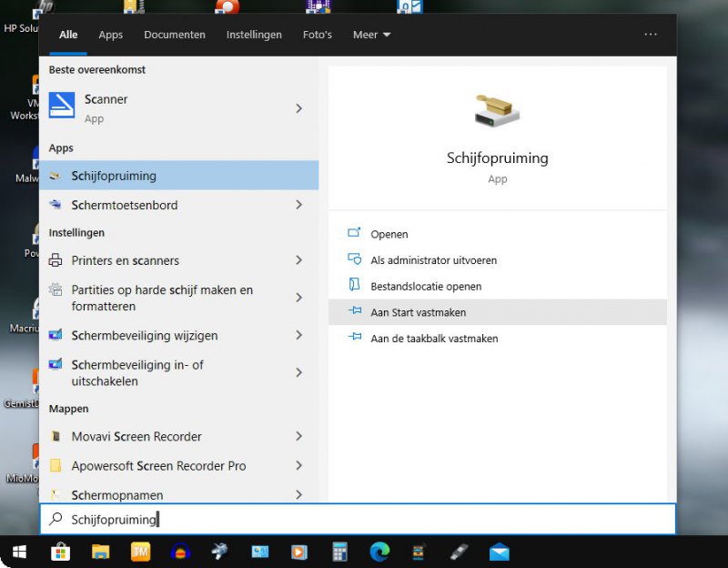Select Aan Start vastmaken
This screenshot has height=568, width=728.
point(418,312)
